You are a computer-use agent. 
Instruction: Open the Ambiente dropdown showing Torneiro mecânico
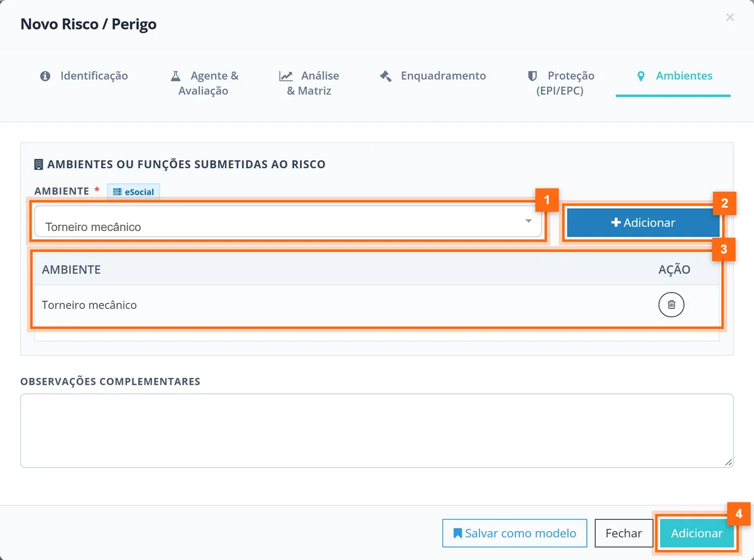click(x=288, y=222)
